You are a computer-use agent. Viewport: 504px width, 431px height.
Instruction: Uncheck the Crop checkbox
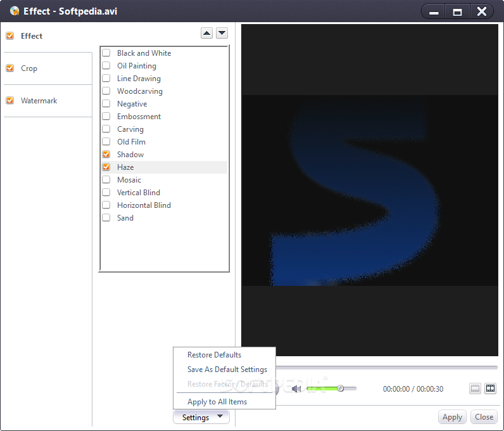click(x=10, y=68)
